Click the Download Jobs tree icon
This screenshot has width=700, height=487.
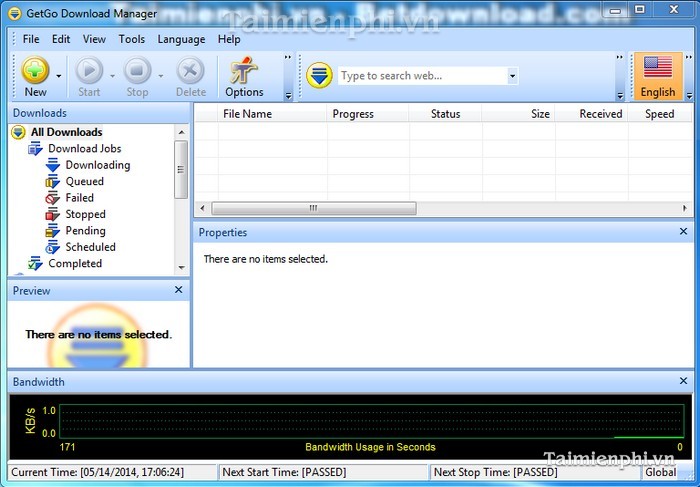pos(35,149)
